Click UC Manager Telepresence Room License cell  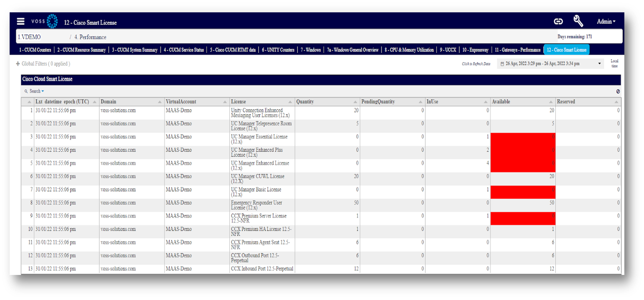pyautogui.click(x=262, y=126)
